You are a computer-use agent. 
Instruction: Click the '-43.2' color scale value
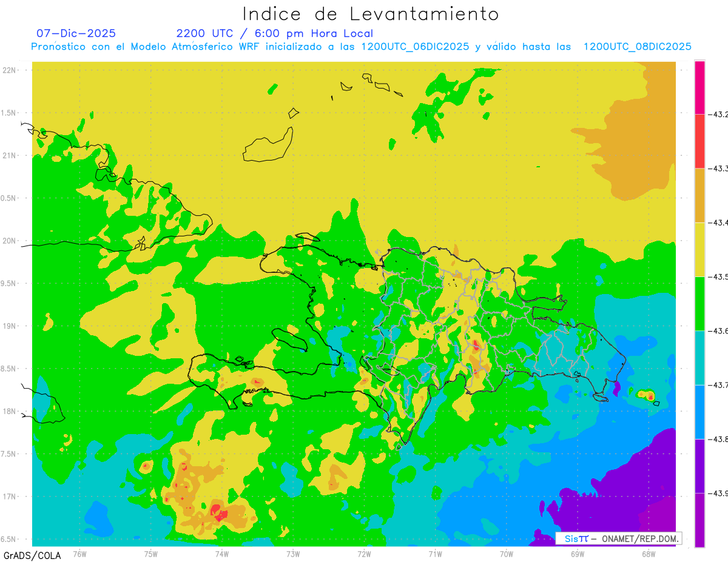[x=718, y=114]
